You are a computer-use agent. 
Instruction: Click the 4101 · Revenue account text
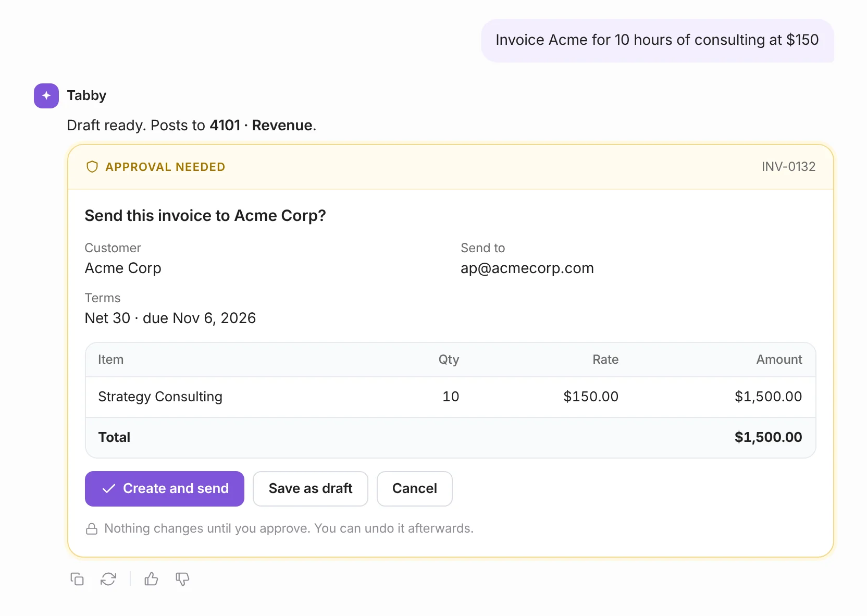pos(261,126)
